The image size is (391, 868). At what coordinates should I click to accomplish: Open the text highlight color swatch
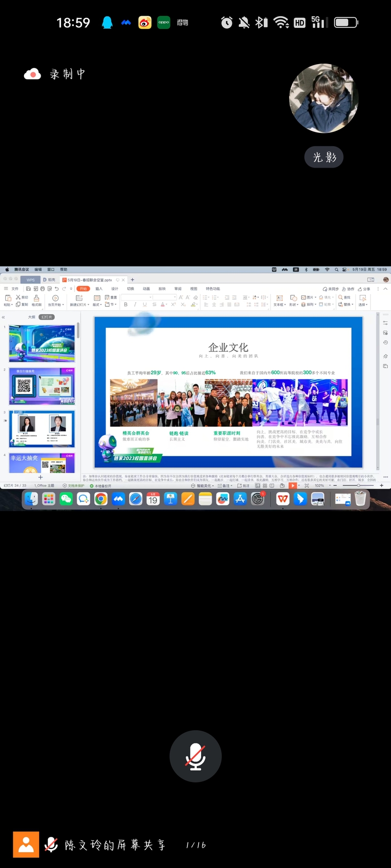(194, 304)
